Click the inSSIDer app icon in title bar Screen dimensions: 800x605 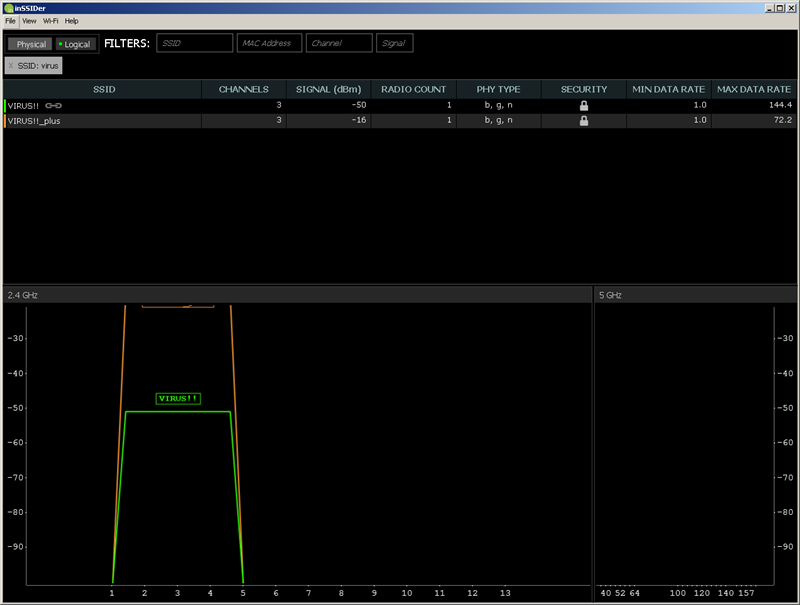(9, 8)
